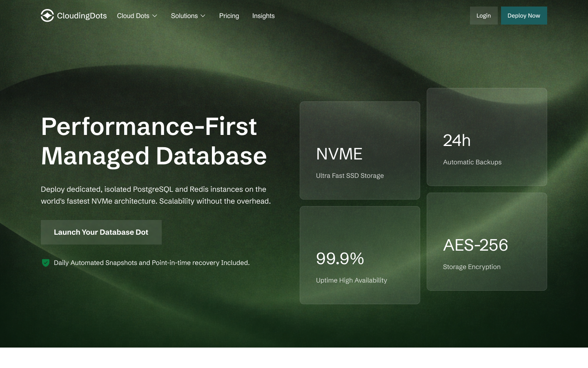Click the CloudingDots brand name text
588x368 pixels.
(82, 16)
